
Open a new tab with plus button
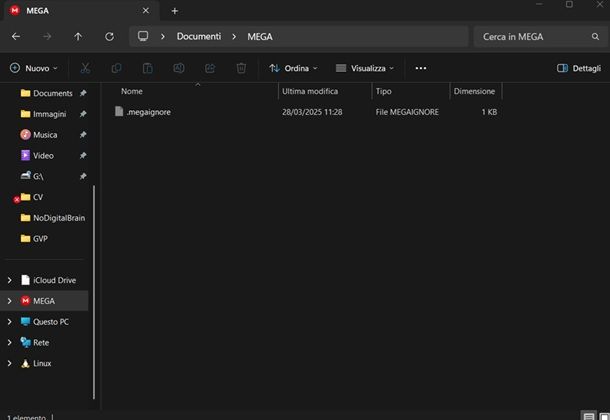pos(175,11)
